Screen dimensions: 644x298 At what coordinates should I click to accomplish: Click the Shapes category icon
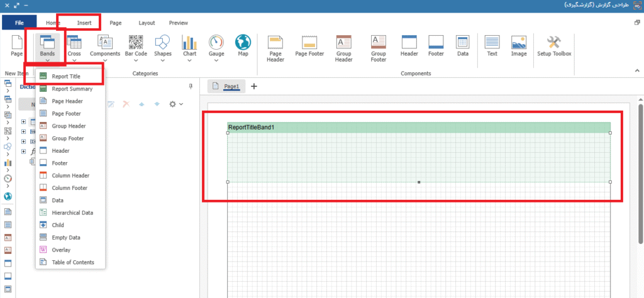pyautogui.click(x=162, y=47)
